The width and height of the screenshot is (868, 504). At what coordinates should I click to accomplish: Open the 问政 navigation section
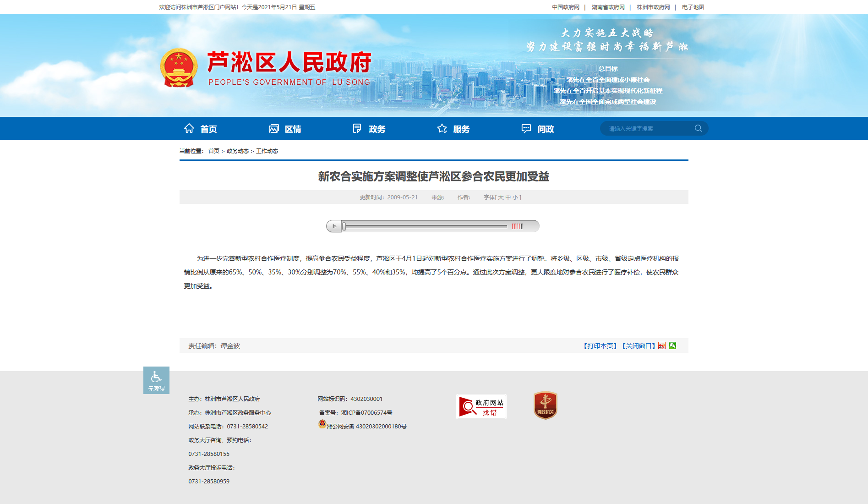tap(538, 129)
